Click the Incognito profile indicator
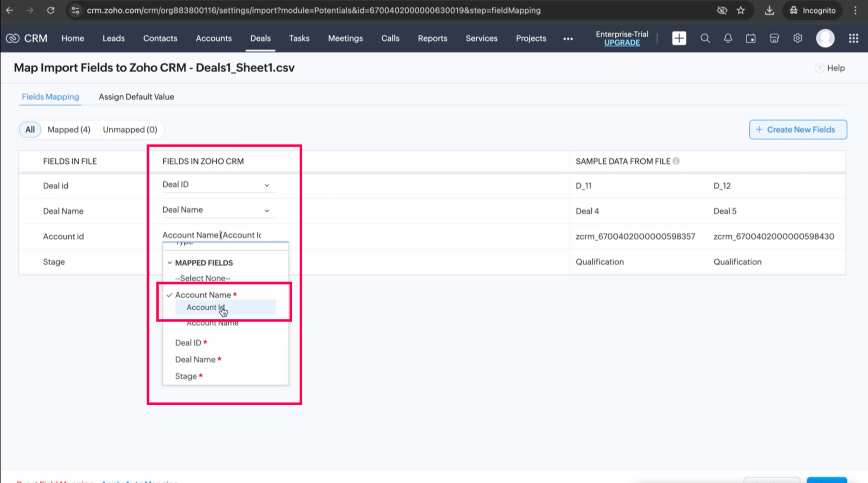 tap(813, 10)
